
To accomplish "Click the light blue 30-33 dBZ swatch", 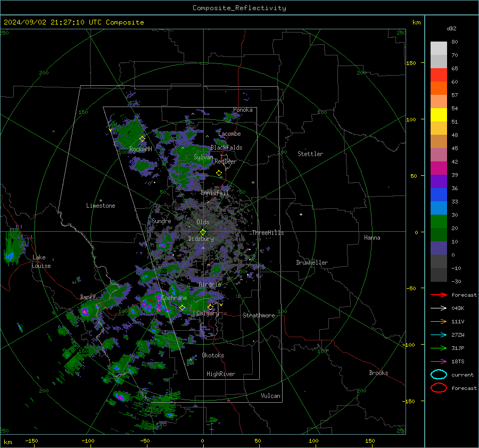I will tap(439, 208).
